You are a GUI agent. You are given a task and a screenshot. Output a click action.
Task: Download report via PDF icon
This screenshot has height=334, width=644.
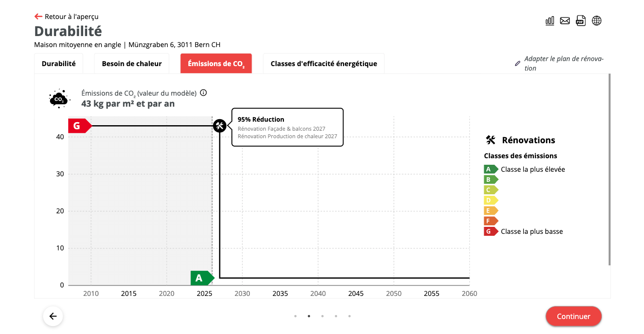[580, 21]
